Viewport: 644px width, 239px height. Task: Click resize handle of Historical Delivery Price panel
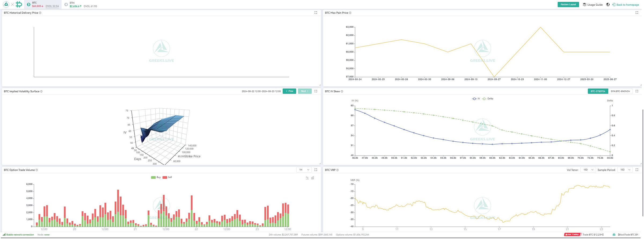pyautogui.click(x=320, y=85)
